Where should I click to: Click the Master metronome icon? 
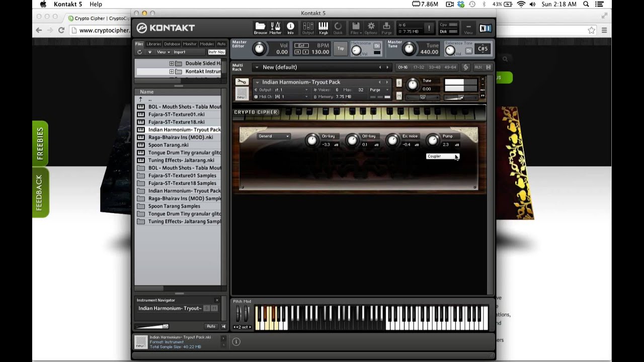[x=275, y=28]
